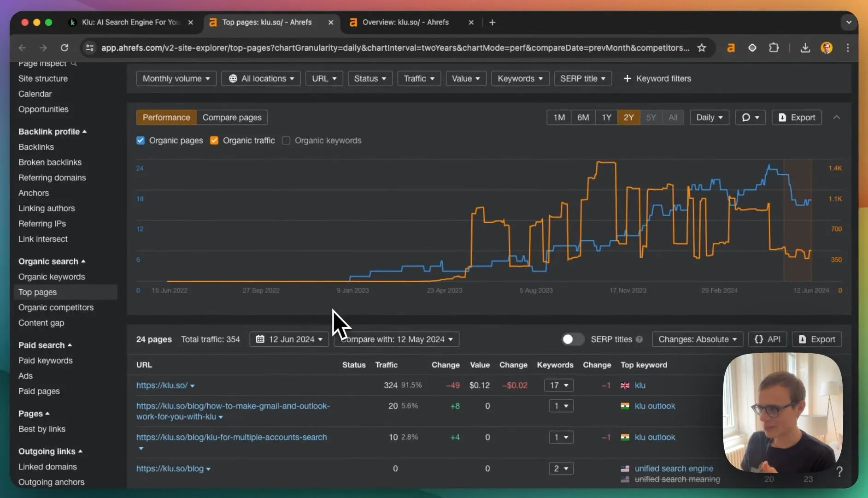Open the chart annotations comment dropdown
This screenshot has width=868, height=498.
[x=750, y=118]
